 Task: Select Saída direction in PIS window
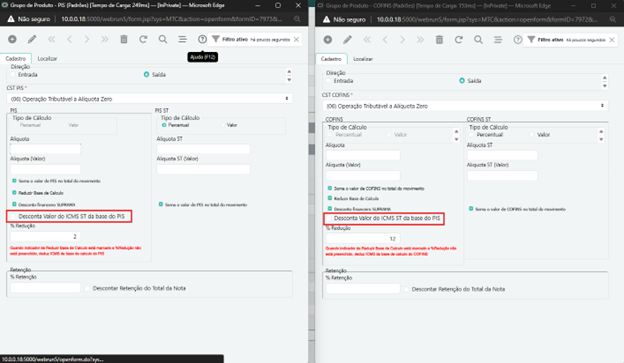(x=146, y=74)
